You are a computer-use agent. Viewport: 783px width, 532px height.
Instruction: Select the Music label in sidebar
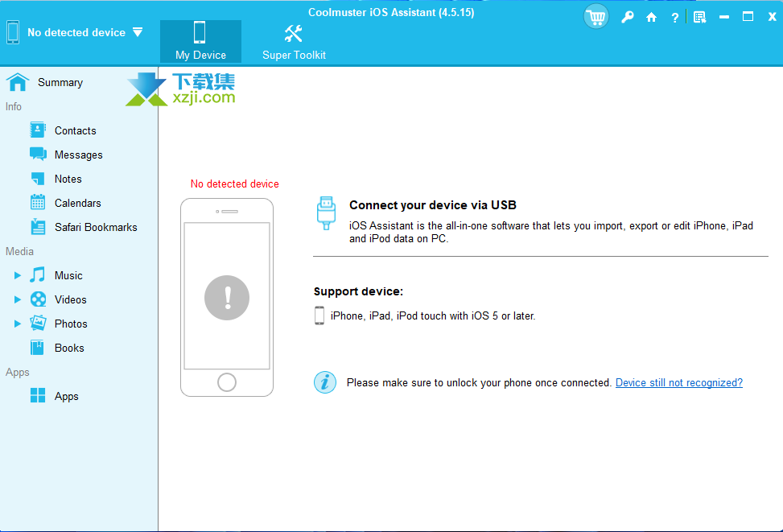point(68,276)
